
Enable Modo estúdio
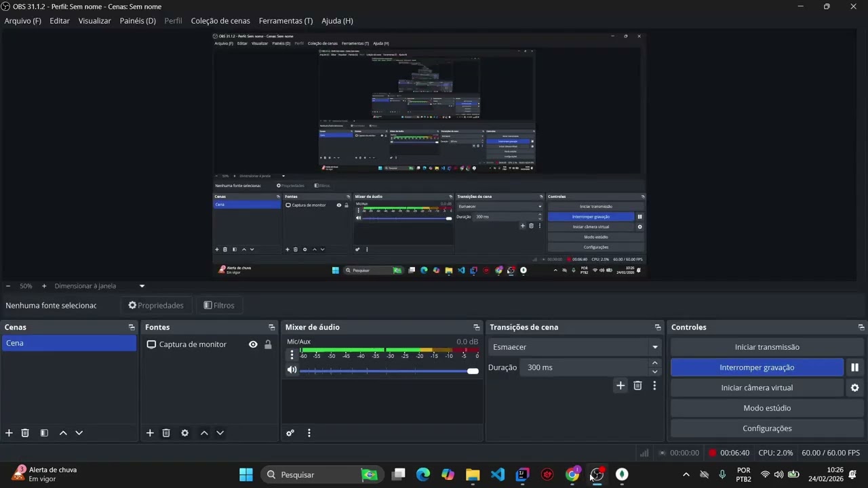click(x=767, y=408)
